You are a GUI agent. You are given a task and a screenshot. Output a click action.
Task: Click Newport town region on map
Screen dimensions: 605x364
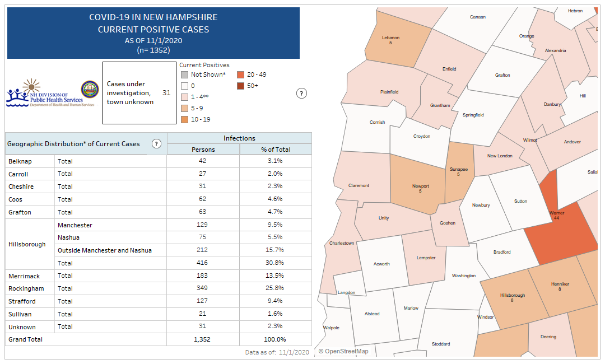click(419, 188)
